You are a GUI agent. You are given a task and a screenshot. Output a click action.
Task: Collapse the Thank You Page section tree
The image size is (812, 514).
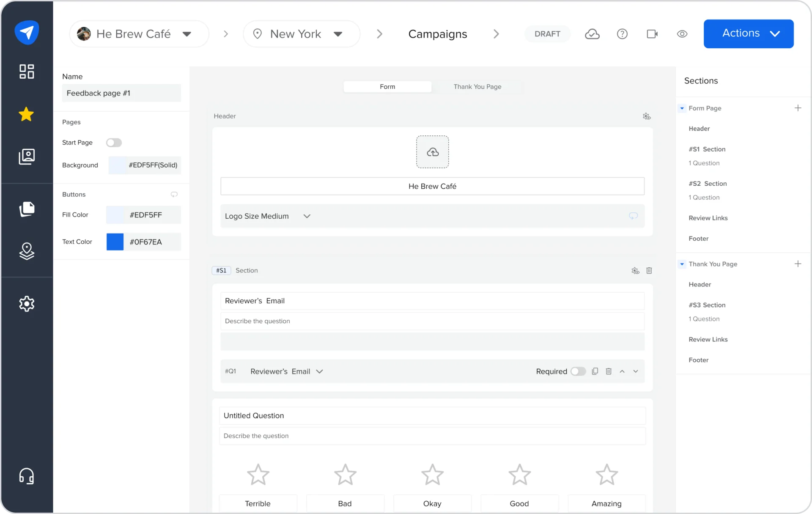coord(681,264)
